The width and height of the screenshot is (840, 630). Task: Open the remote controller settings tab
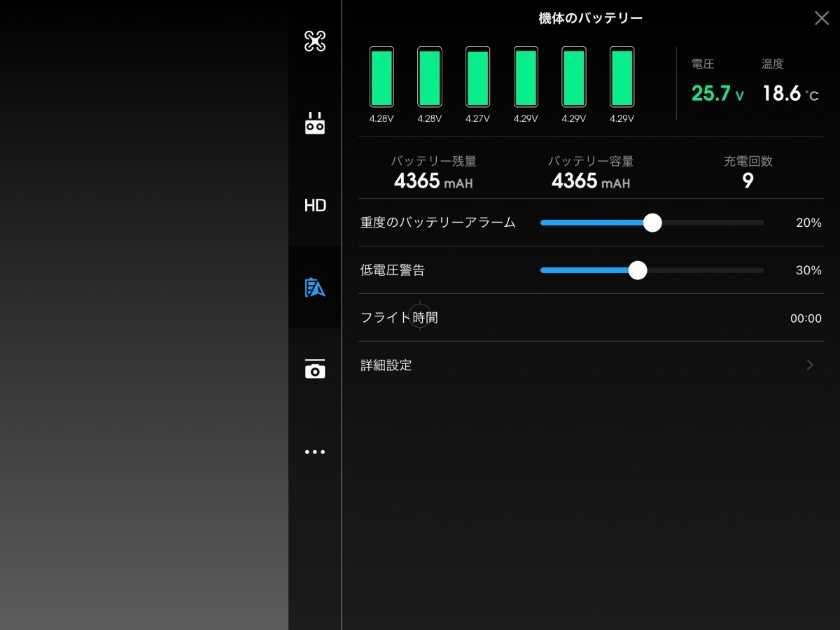[315, 123]
